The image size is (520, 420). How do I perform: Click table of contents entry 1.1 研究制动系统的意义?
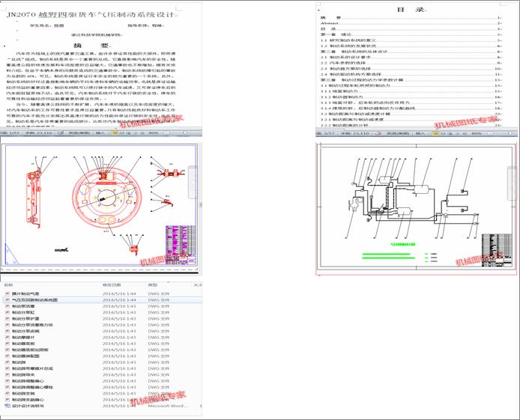(348, 40)
